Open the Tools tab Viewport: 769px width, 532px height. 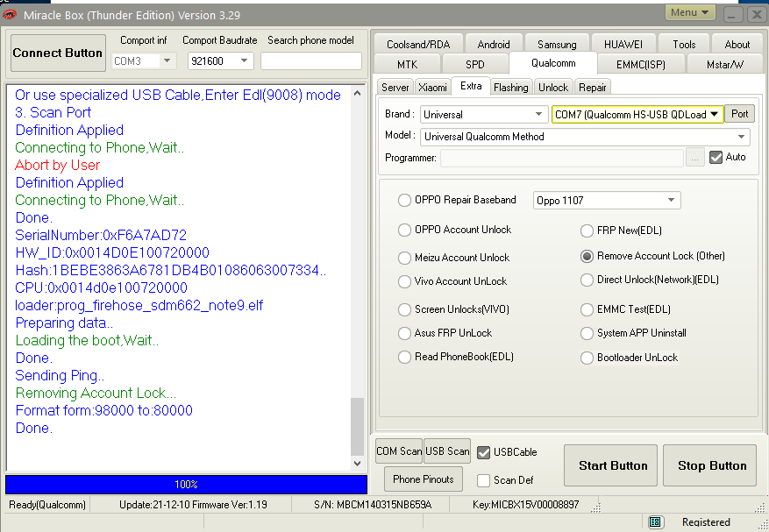click(684, 45)
